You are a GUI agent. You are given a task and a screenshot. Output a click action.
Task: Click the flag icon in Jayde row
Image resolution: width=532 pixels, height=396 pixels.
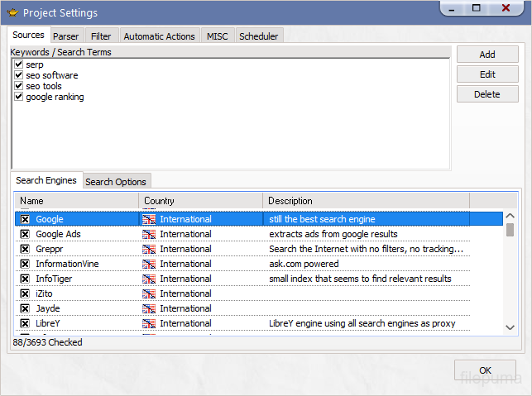[x=149, y=308]
